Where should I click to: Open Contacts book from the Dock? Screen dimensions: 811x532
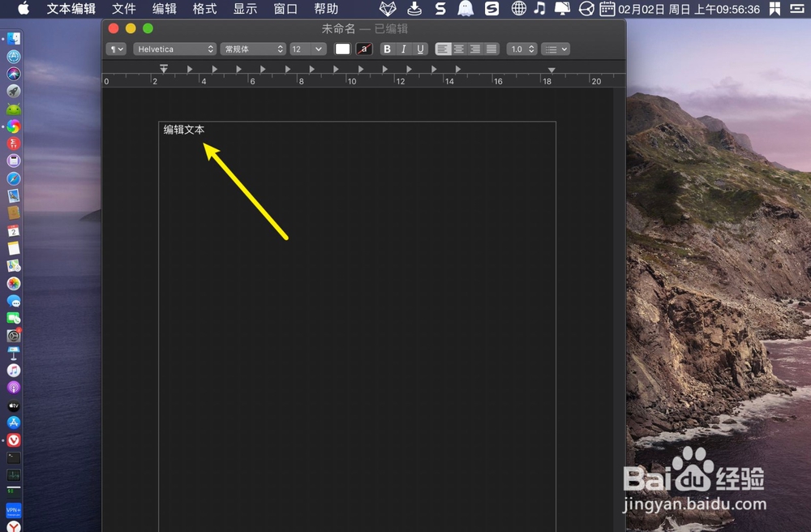[x=14, y=213]
